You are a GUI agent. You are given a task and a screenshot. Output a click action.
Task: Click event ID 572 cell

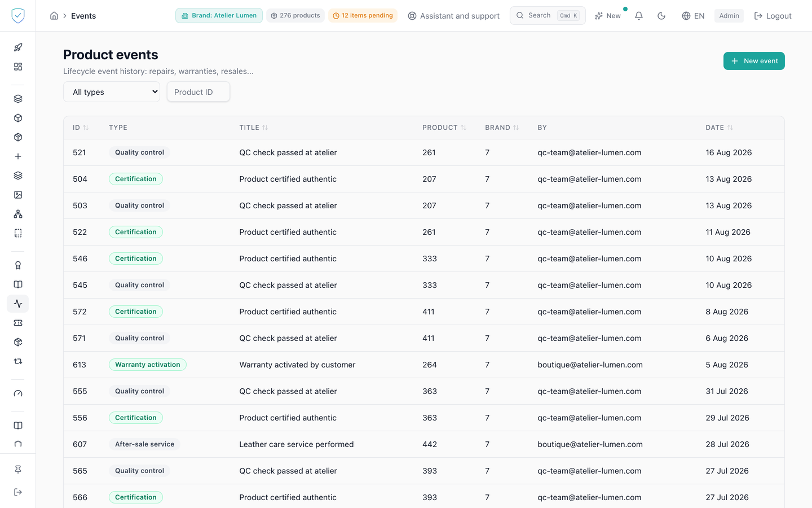[80, 312]
